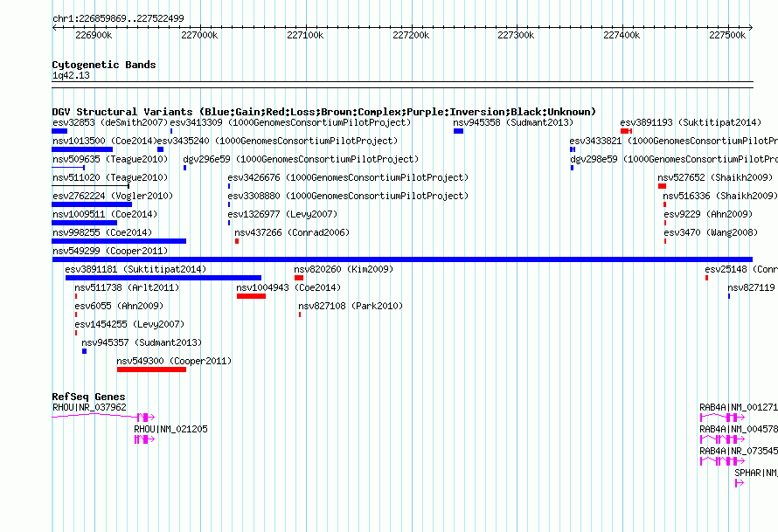
Task: Select the esv3891193 (Suktitipat2014) label
Action: pos(691,122)
